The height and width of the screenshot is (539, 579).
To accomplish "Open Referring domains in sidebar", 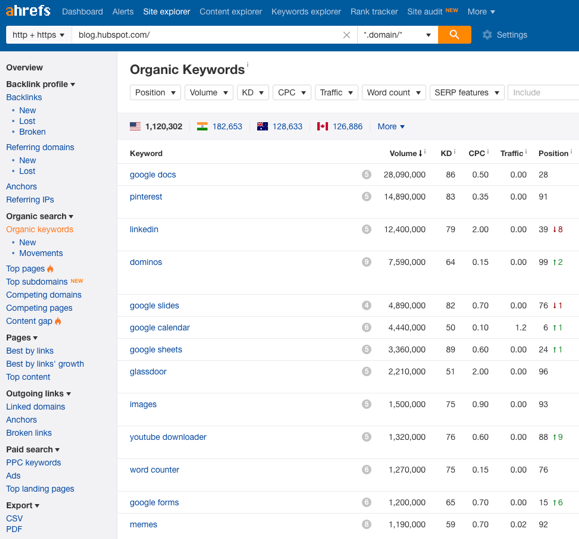I will coord(40,147).
